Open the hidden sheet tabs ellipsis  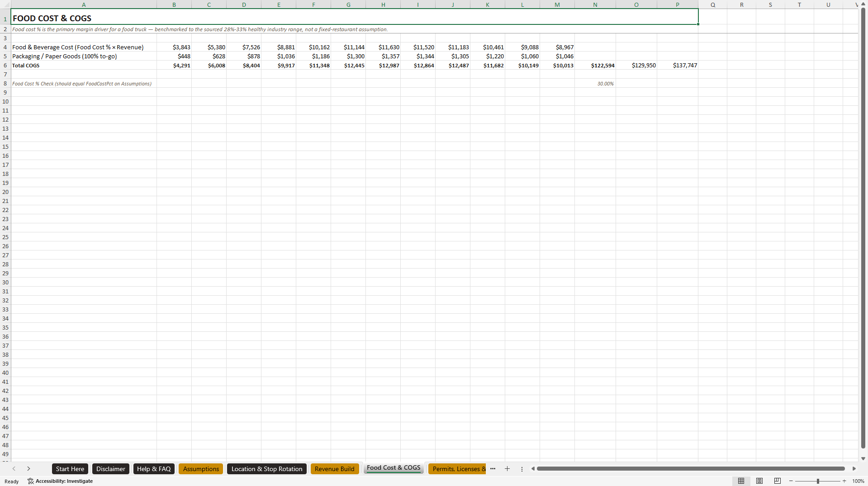pyautogui.click(x=493, y=469)
